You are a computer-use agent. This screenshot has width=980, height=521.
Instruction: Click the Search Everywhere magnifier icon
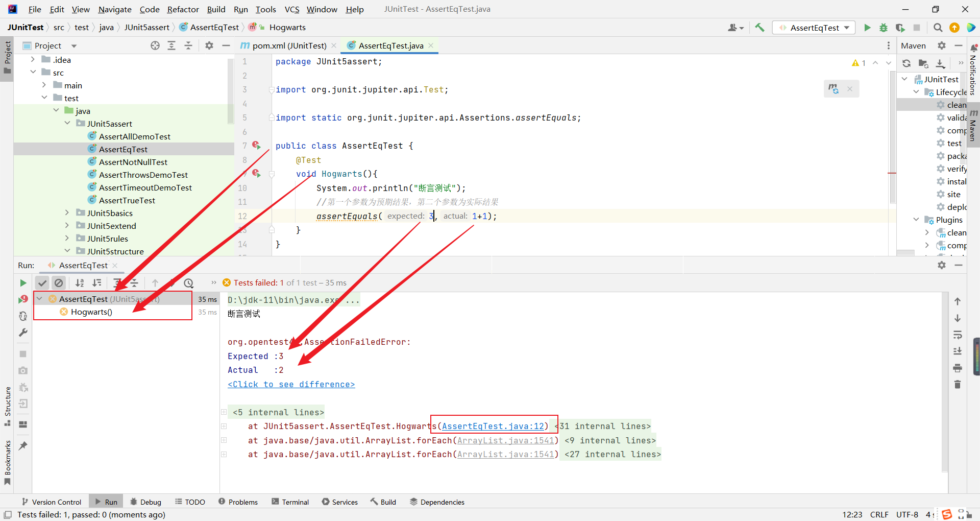pyautogui.click(x=938, y=28)
